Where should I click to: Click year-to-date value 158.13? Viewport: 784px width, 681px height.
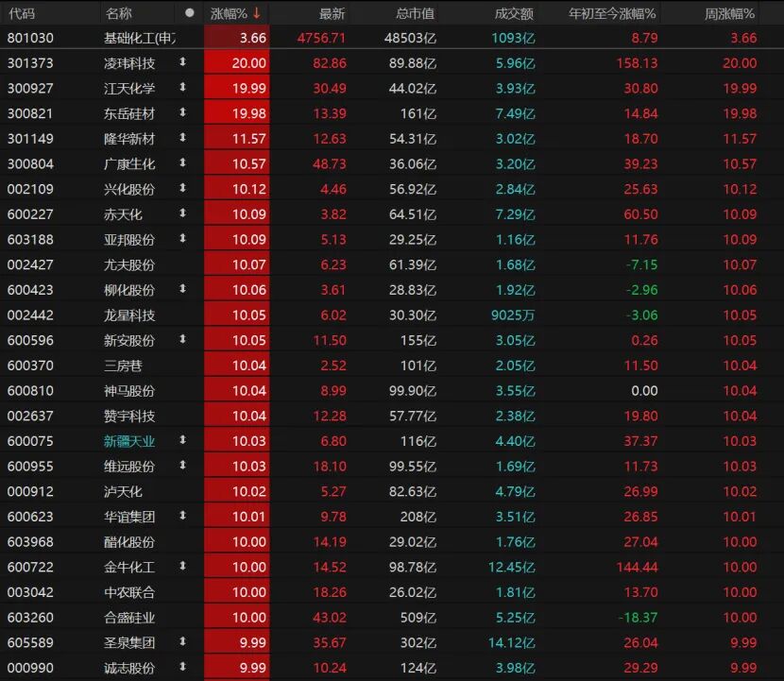637,63
